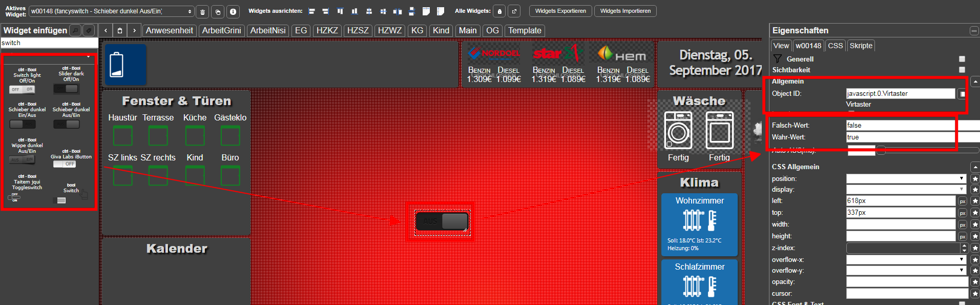Toggle the Generell checkbox
Screen dimensions: 980x305
(x=962, y=59)
